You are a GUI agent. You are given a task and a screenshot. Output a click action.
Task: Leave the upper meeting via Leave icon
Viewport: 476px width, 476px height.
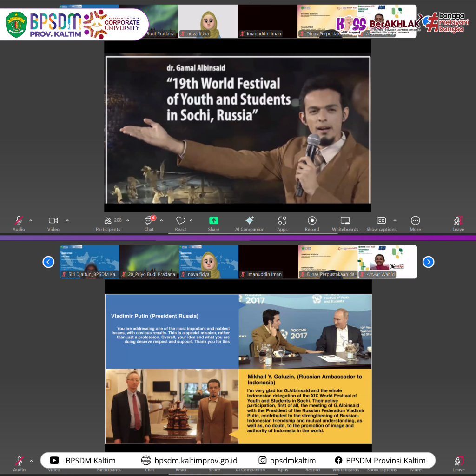(458, 224)
